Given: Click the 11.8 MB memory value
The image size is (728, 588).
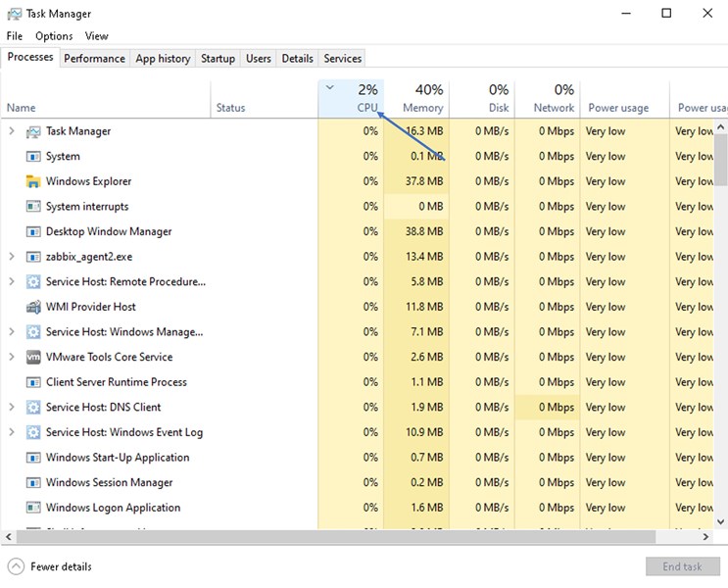Looking at the screenshot, I should tap(424, 307).
